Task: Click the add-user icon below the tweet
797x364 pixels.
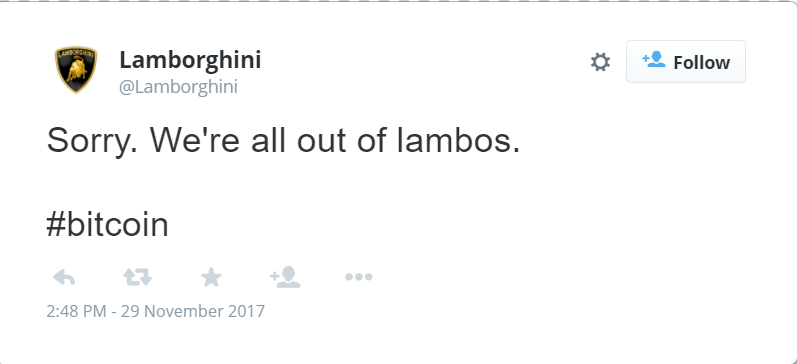Action: [x=285, y=277]
